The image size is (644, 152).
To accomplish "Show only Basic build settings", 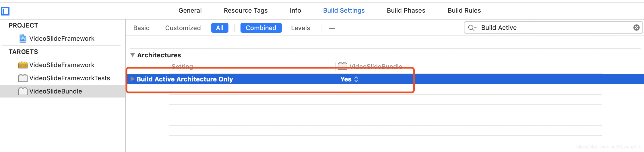I will point(141,28).
